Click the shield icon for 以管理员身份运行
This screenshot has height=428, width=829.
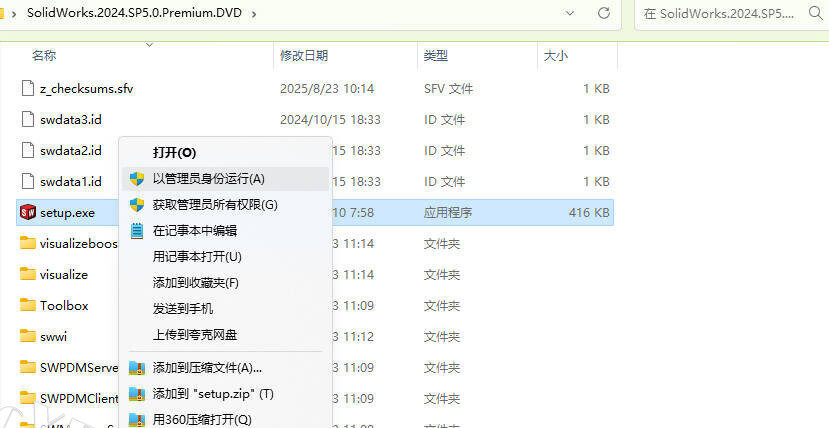click(x=137, y=179)
